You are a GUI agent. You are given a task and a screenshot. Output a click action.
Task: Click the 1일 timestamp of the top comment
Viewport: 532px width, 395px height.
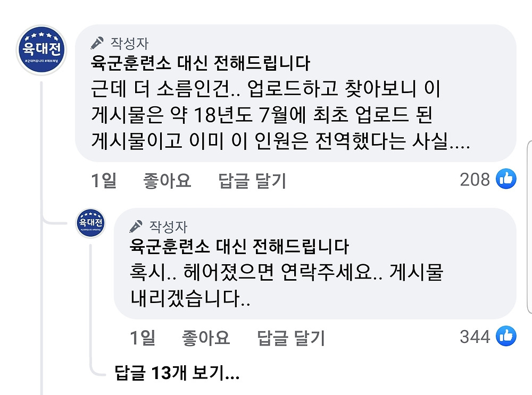[104, 181]
